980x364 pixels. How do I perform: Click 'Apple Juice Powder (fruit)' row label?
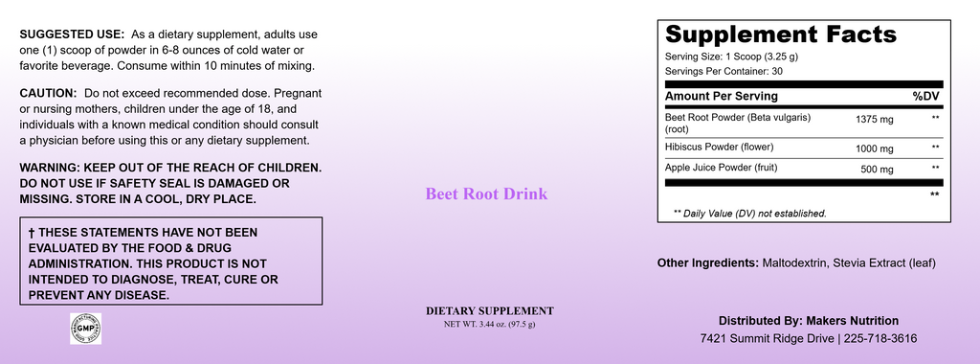tap(723, 168)
